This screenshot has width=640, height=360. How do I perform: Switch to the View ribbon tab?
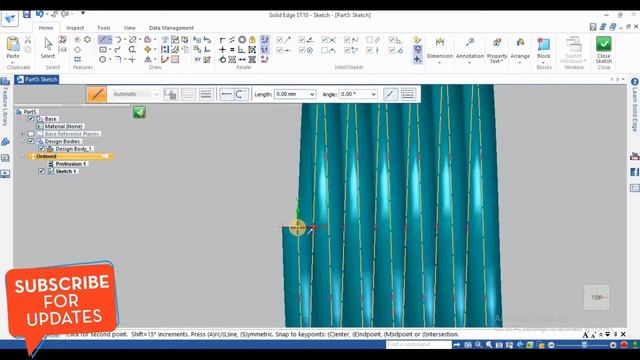129,28
